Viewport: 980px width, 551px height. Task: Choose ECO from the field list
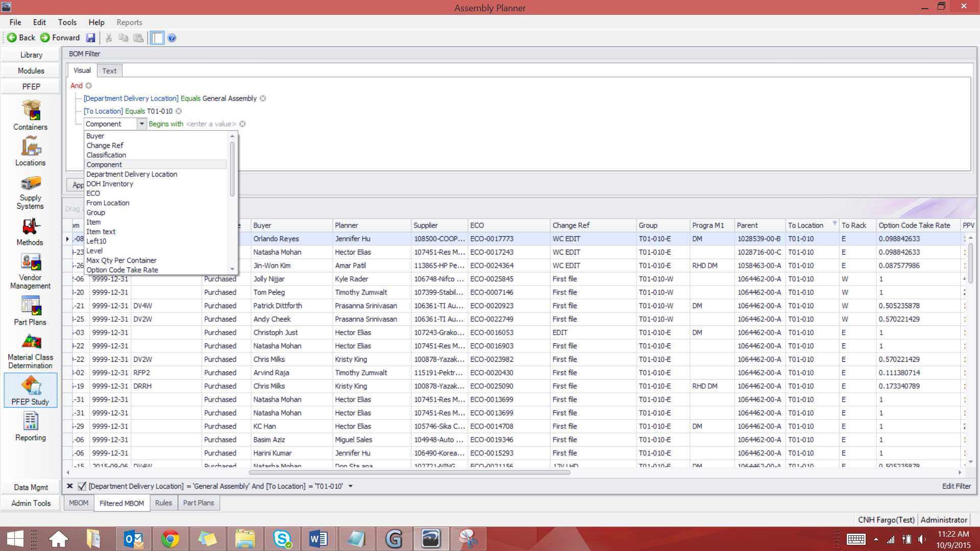tap(156, 193)
